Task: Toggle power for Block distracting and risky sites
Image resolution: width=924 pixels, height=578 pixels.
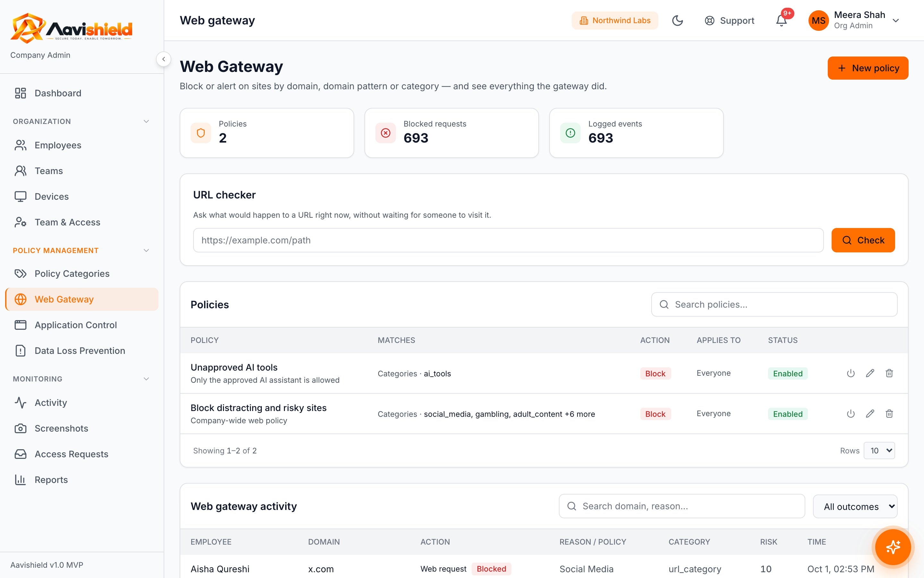Action: click(851, 414)
